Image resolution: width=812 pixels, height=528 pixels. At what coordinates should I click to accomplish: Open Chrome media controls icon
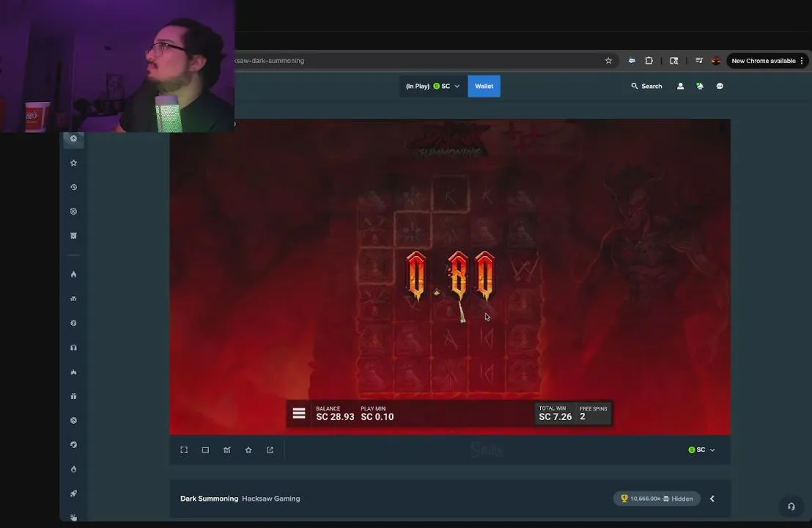coord(699,61)
